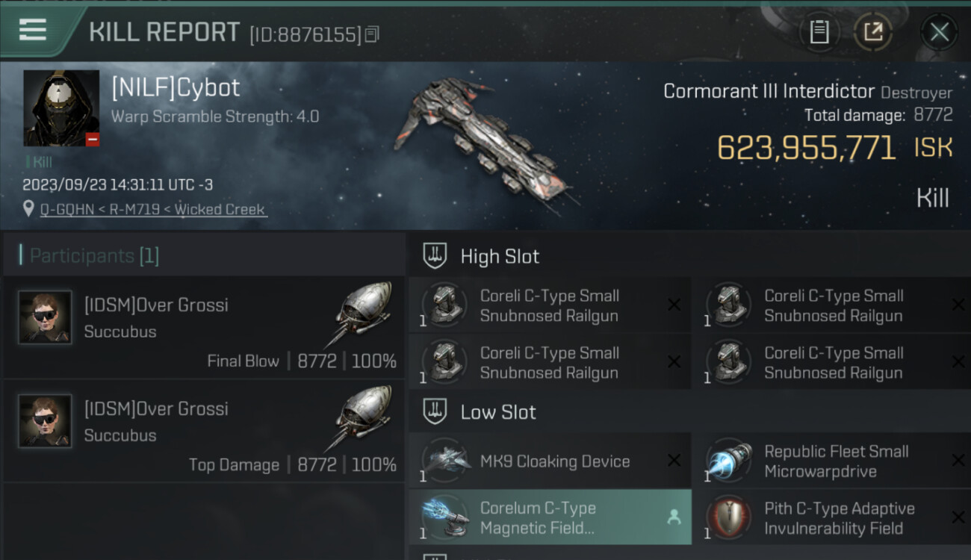Click the Pith C-Type Adaptive Invulnerability icon
971x560 pixels.
point(728,517)
